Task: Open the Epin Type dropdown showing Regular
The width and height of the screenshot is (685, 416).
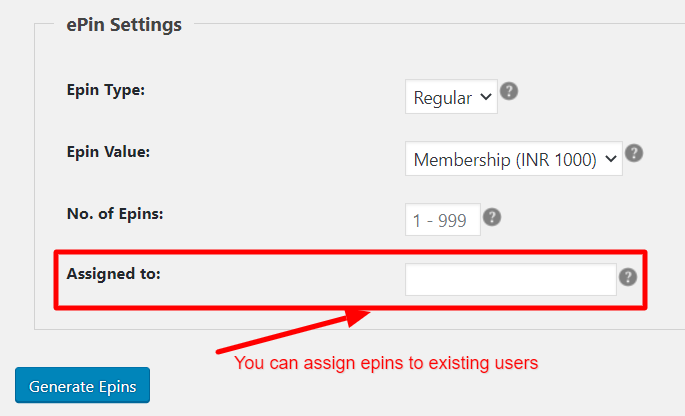Action: [x=451, y=97]
